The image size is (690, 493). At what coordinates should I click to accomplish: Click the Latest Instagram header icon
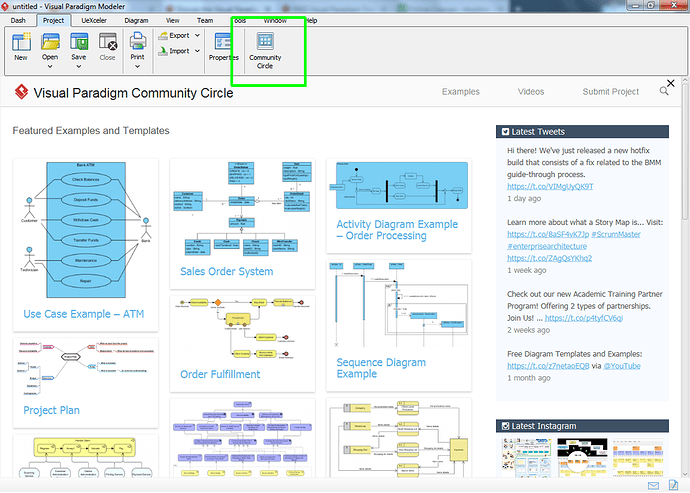point(505,426)
